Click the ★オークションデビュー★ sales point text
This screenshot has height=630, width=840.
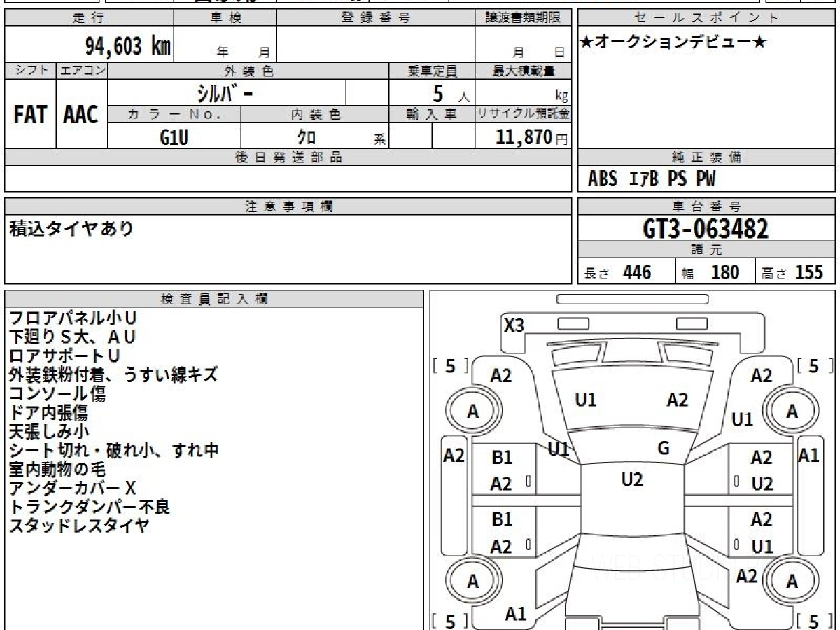[x=673, y=43]
